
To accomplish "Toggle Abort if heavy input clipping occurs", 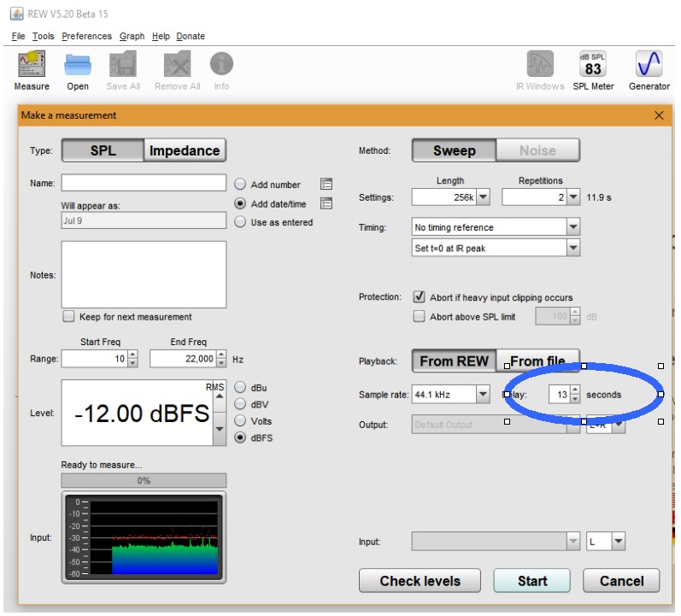I will click(419, 297).
